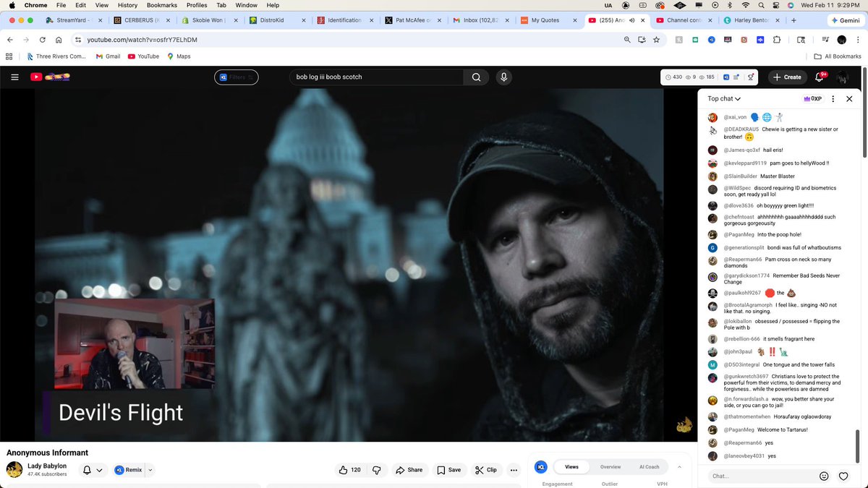This screenshot has width=868, height=488.
Task: Click the 0XP crown badge in chat
Action: 812,98
